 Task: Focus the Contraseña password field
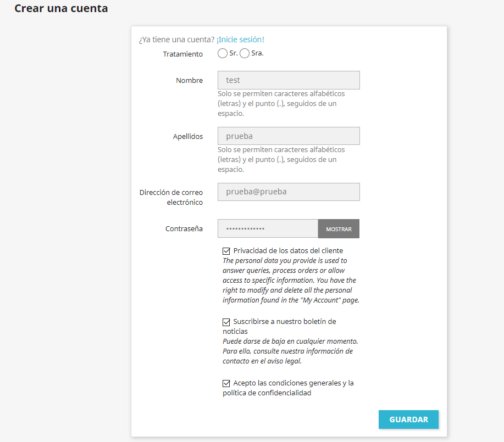pos(268,229)
